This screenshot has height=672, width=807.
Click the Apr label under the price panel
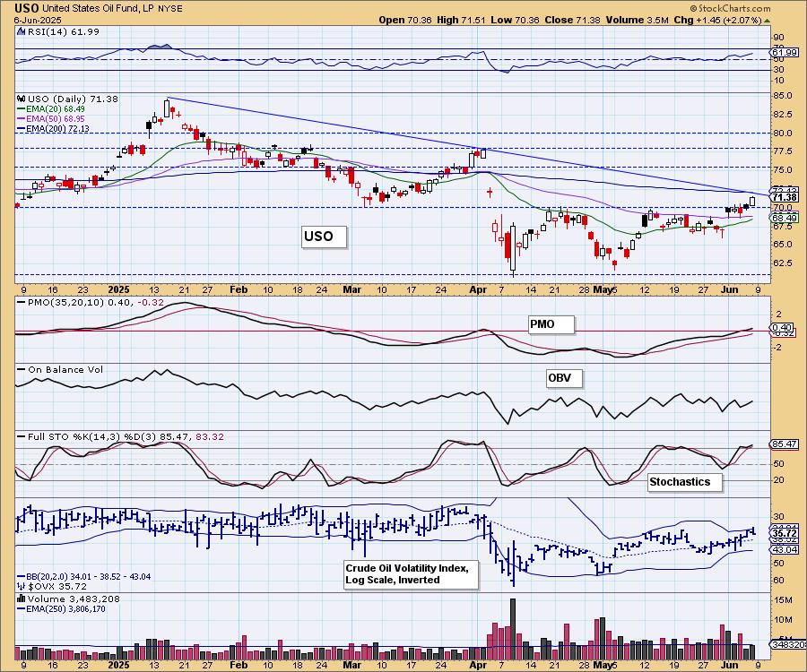(478, 289)
